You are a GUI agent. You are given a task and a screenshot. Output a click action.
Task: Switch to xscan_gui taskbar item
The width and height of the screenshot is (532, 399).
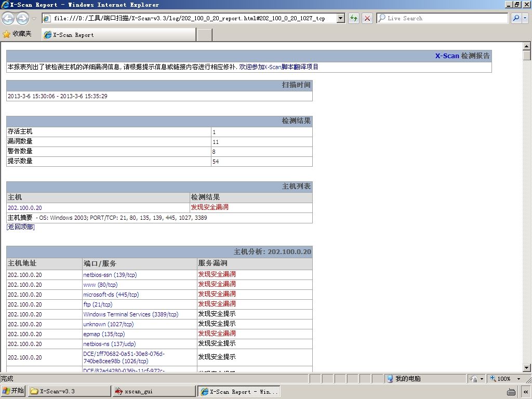pos(154,391)
